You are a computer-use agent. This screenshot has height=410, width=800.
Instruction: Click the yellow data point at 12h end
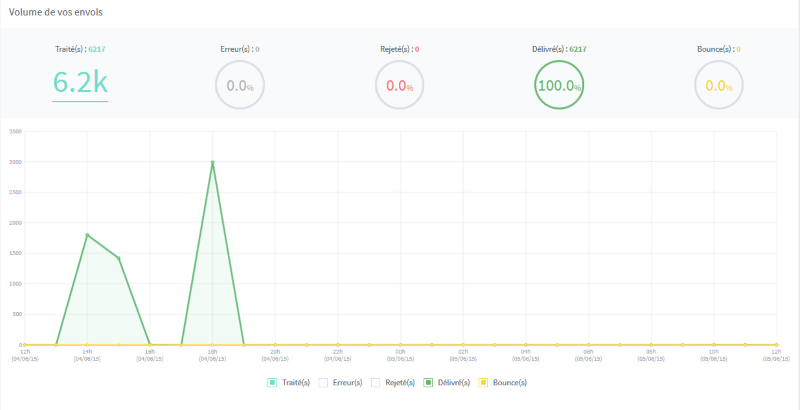coord(777,345)
